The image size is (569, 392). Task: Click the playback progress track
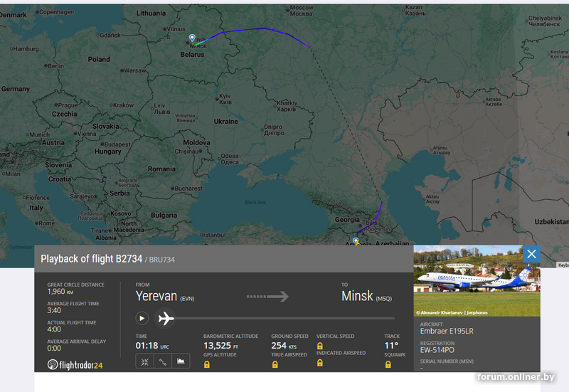coord(285,318)
